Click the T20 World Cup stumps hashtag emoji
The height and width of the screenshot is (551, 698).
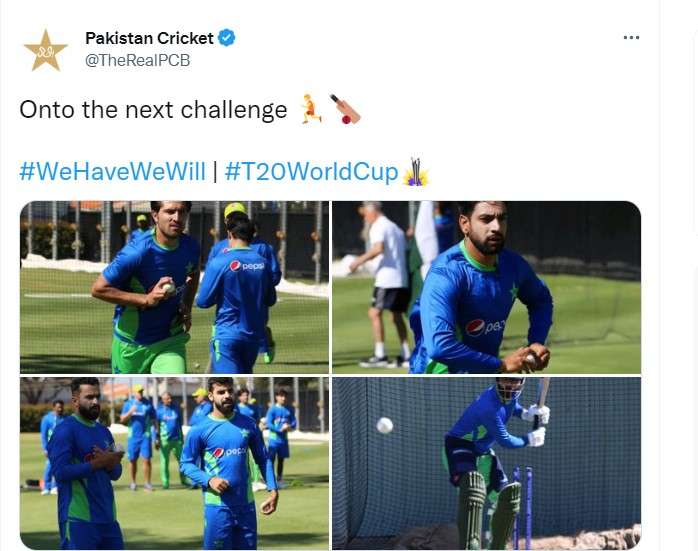point(415,172)
